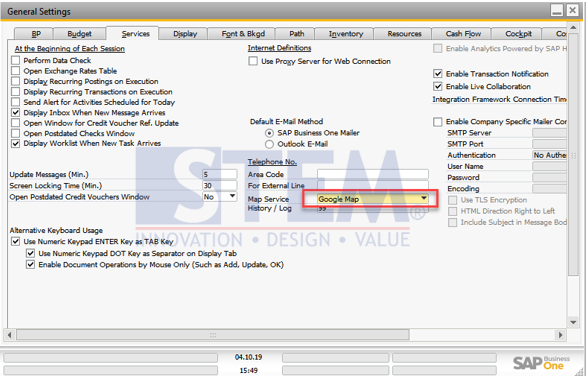Open the Budget tab

click(80, 34)
